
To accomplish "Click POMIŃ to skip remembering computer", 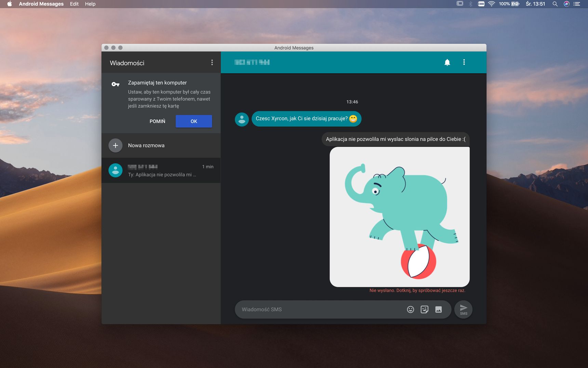I will pyautogui.click(x=157, y=121).
